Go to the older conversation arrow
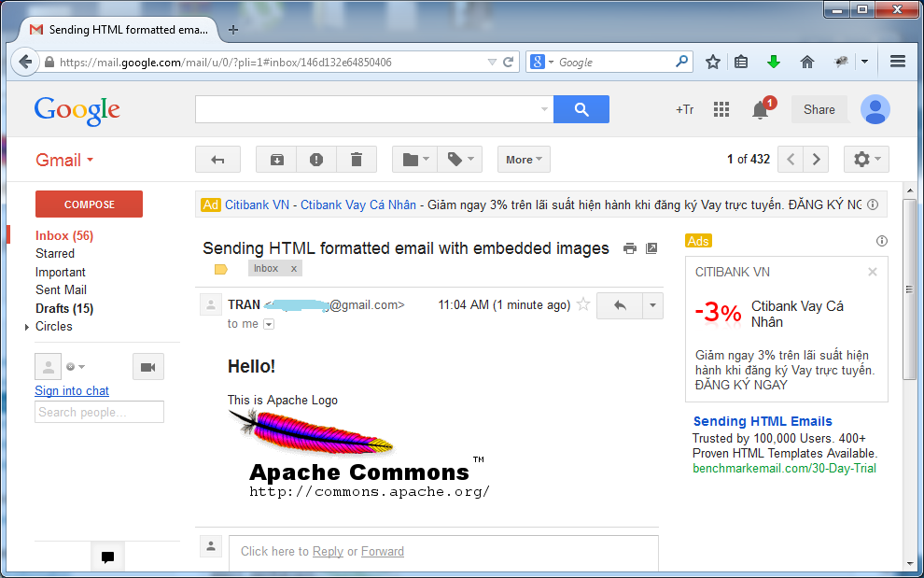 tap(816, 160)
